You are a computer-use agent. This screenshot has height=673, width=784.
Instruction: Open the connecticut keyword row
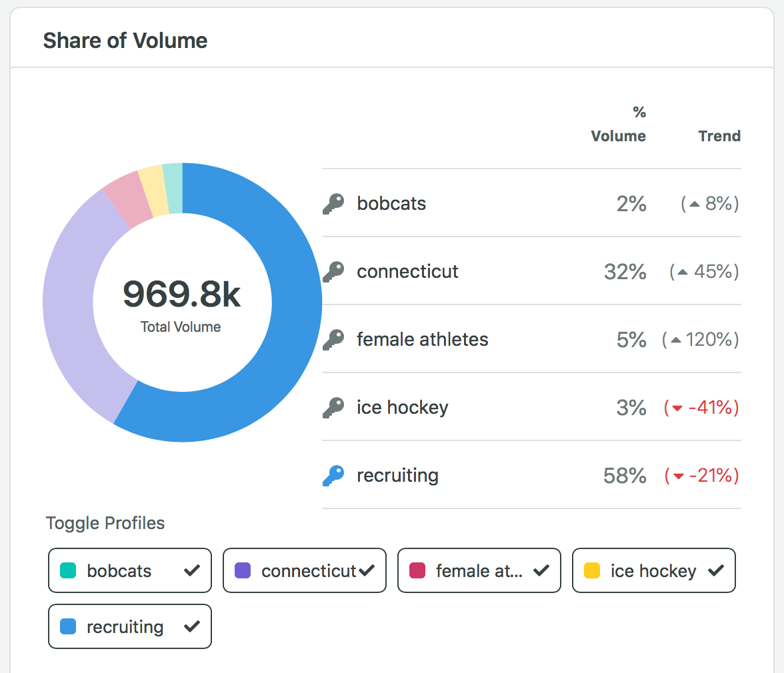click(x=407, y=272)
